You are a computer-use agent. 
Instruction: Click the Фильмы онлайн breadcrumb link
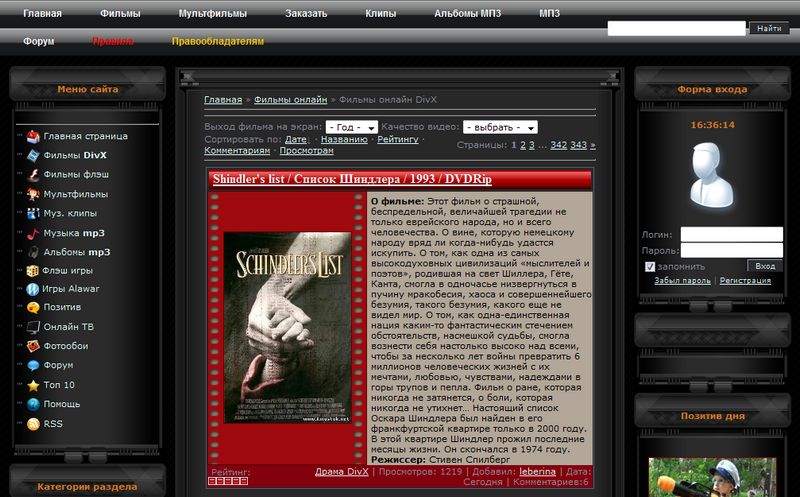click(x=290, y=100)
